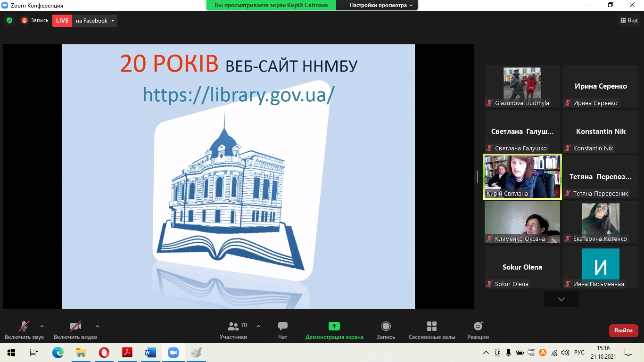The image size is (644, 362).
Task: Click the Запись record button
Action: coord(386,330)
